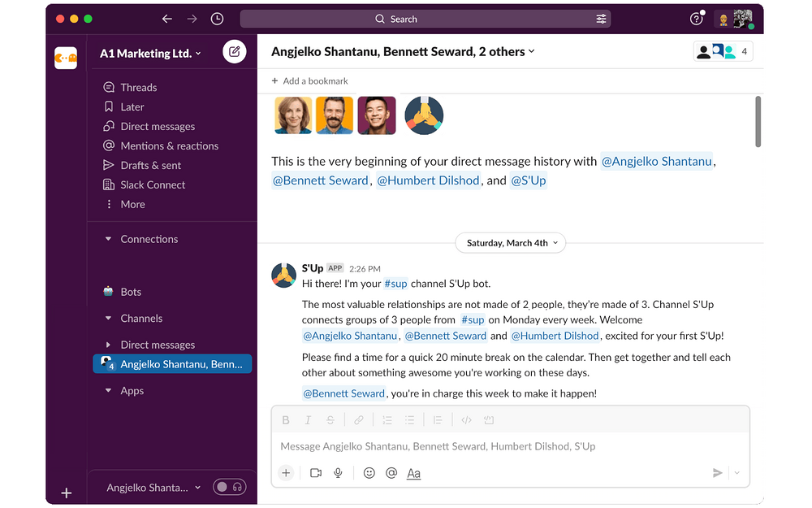Viewport: 812px width, 508px height.
Task: Open Later in the sidebar
Action: pyautogui.click(x=132, y=107)
